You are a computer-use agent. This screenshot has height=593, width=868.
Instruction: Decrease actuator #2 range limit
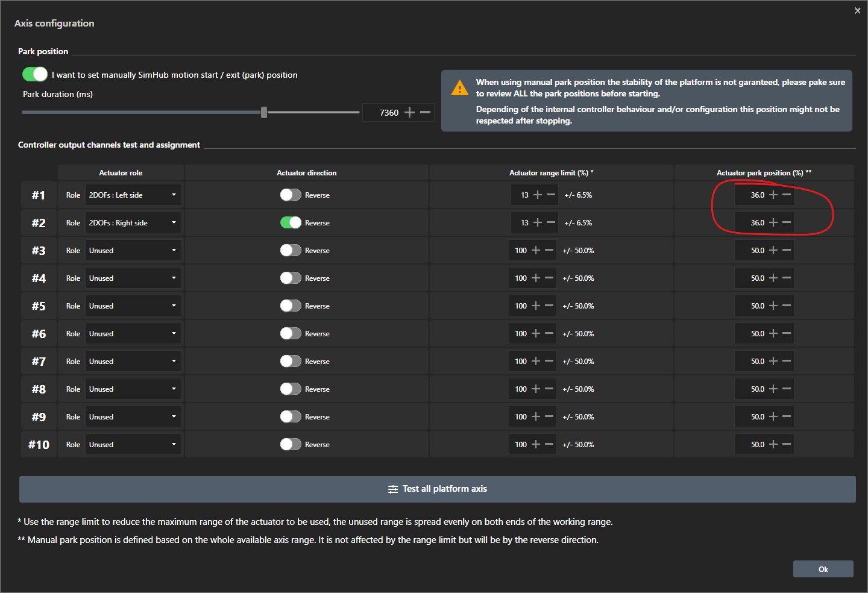(551, 223)
